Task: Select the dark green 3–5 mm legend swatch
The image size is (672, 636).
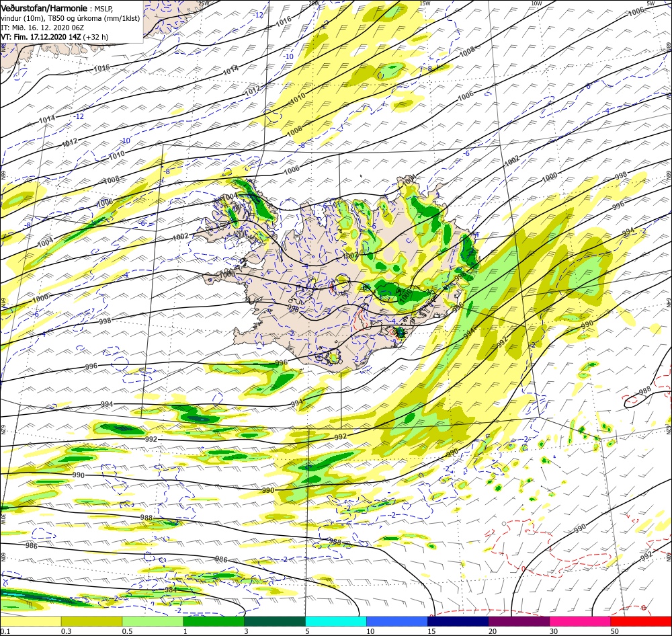Action: pos(275,621)
